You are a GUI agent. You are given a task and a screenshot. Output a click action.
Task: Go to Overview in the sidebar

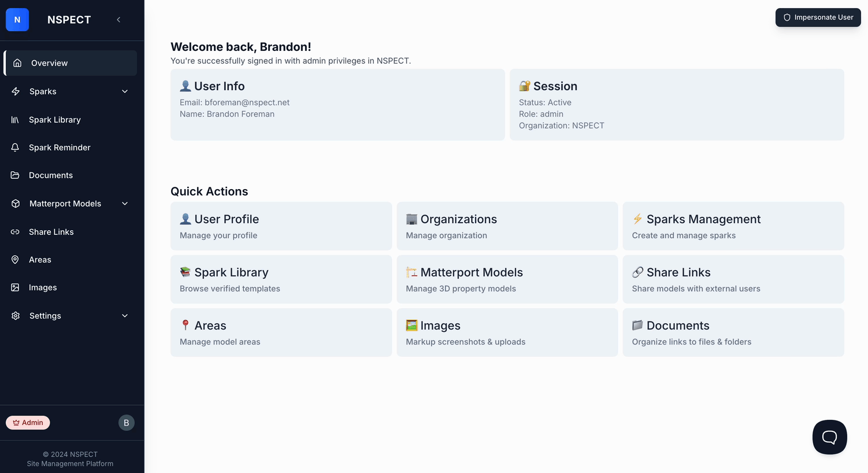[x=71, y=63]
